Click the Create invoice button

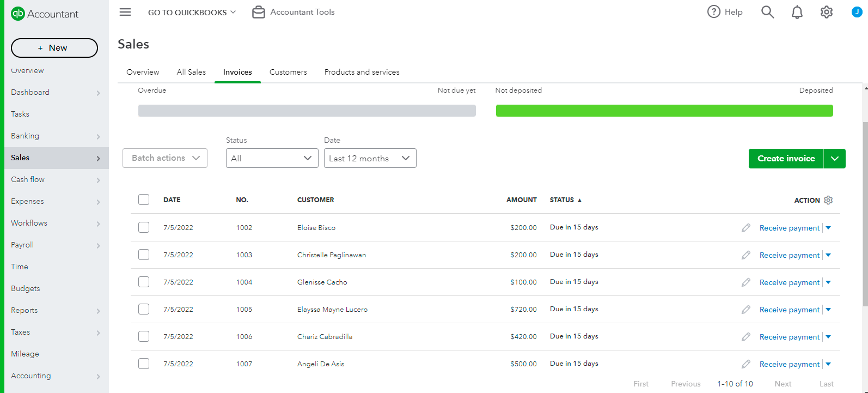pos(786,159)
